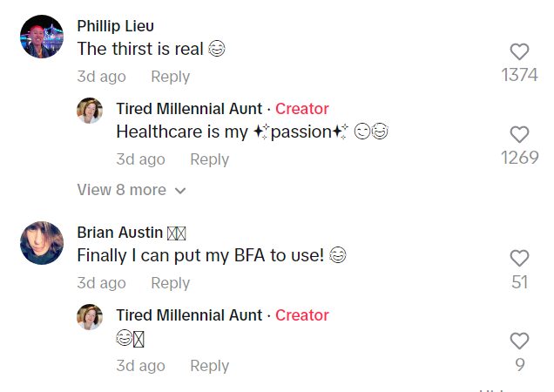Open Brian Austin's profile avatar
This screenshot has width=554, height=392.
point(42,243)
